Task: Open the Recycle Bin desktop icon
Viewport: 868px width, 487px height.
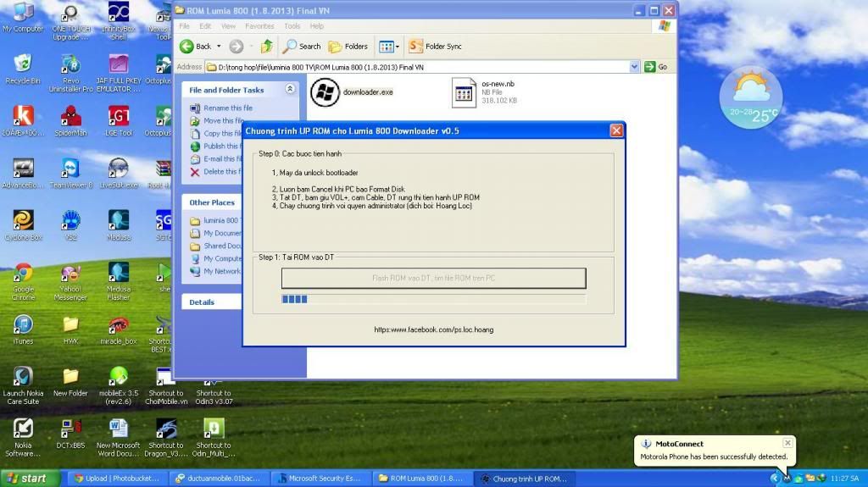Action: pyautogui.click(x=23, y=69)
